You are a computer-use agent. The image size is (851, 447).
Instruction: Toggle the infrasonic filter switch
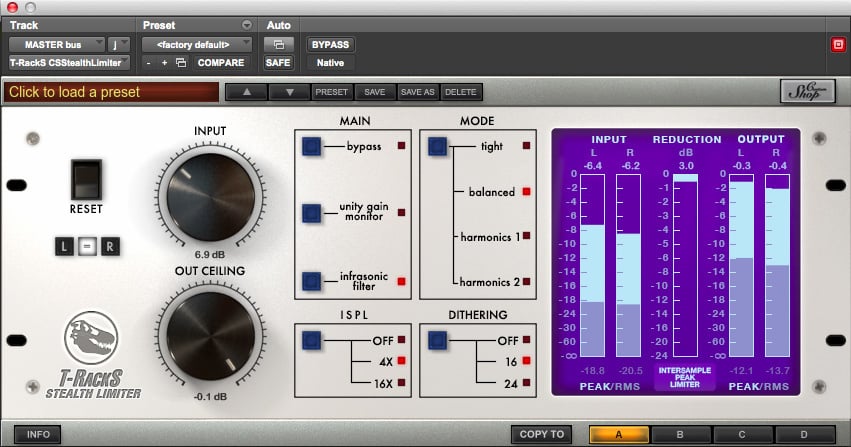click(x=310, y=281)
